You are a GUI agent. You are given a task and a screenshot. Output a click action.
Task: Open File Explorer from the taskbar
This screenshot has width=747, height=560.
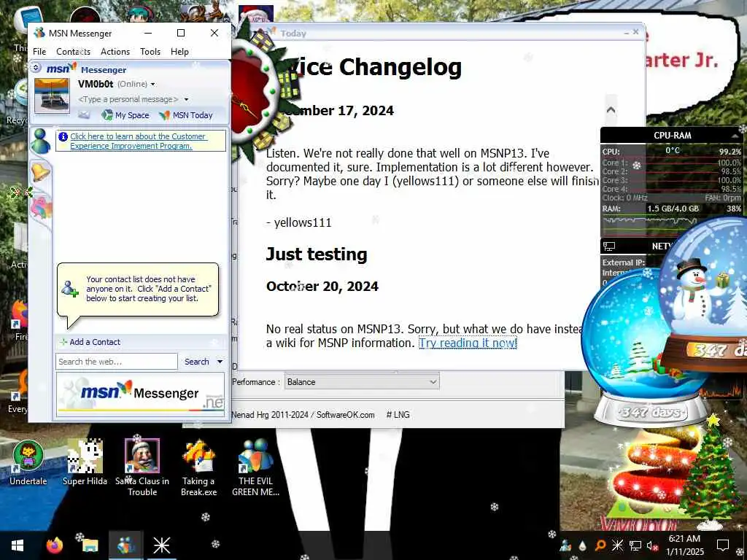tap(90, 545)
